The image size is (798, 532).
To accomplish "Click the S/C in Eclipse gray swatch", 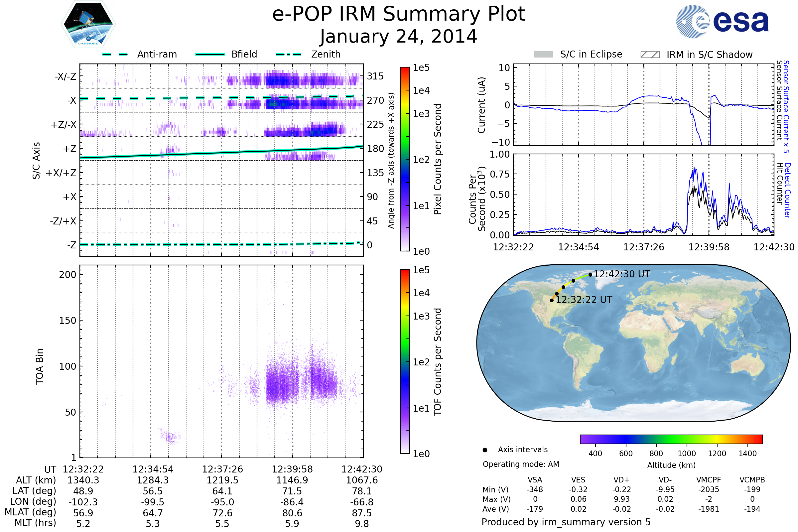I will pos(543,55).
